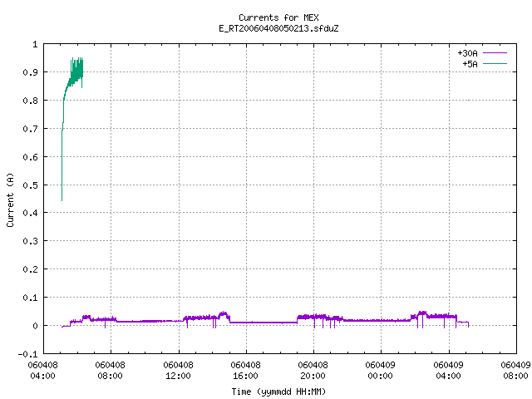
Task: Click x-axis tick 060409 04:00
Action: (x=449, y=371)
